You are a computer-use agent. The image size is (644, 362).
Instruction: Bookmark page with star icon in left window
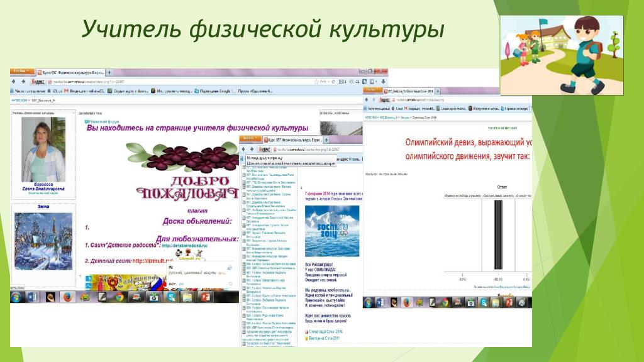tap(316, 82)
